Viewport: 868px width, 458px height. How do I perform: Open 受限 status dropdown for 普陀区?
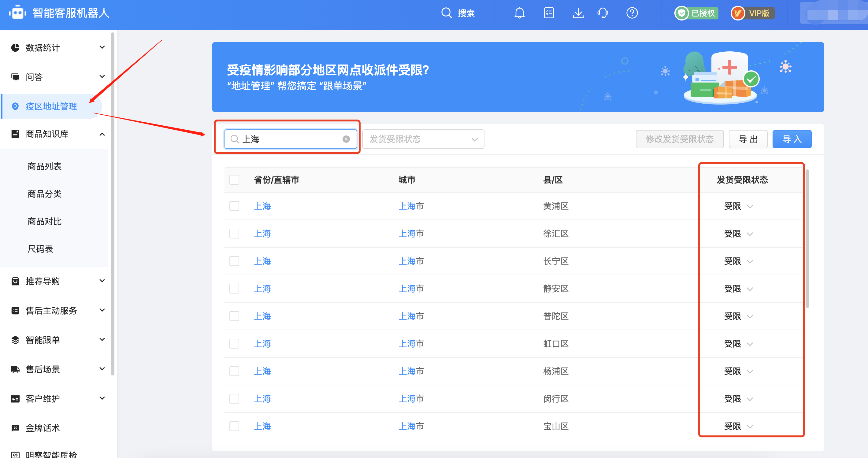(738, 316)
